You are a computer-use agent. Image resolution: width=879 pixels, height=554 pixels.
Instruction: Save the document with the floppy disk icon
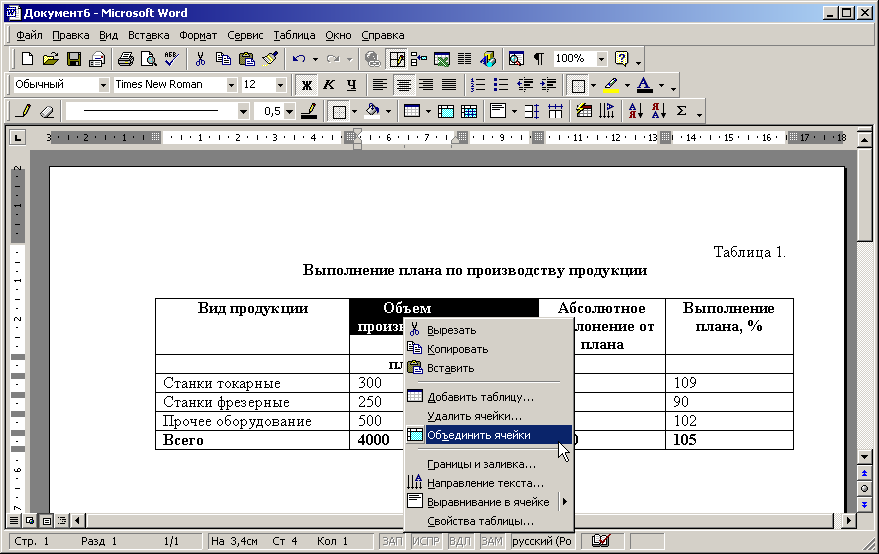(x=74, y=59)
